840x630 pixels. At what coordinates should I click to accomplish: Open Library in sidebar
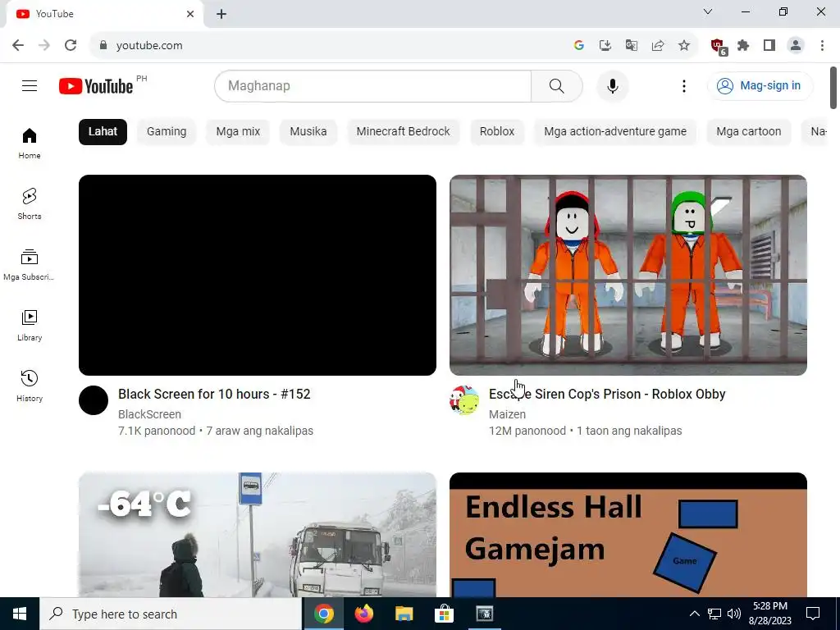[x=30, y=325]
